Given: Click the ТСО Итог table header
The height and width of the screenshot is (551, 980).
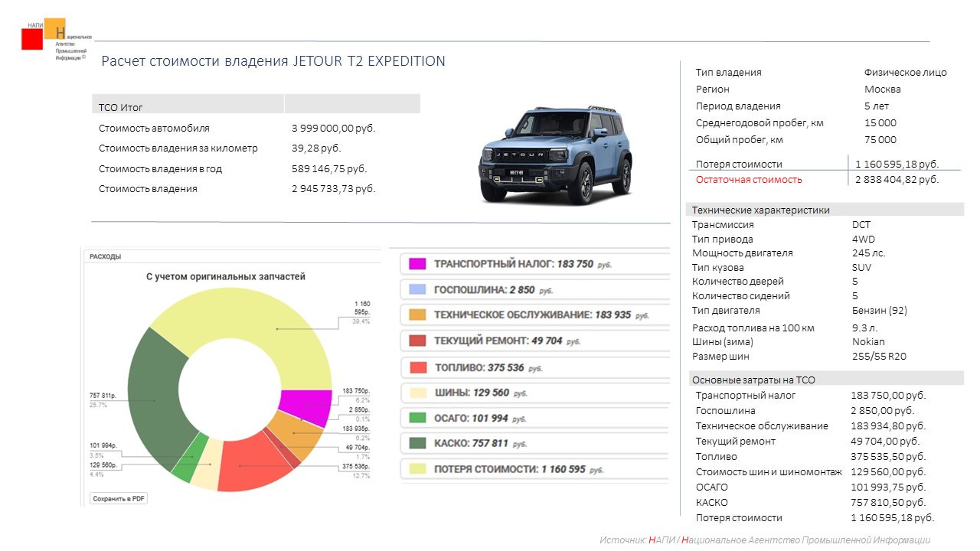Looking at the screenshot, I should click(x=121, y=107).
